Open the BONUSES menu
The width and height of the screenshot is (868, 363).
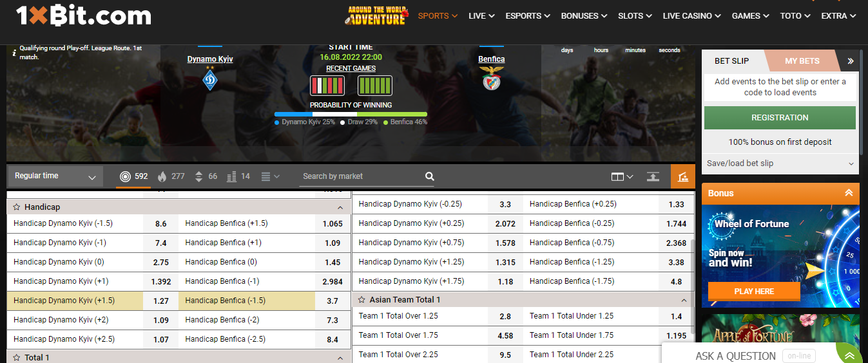584,16
